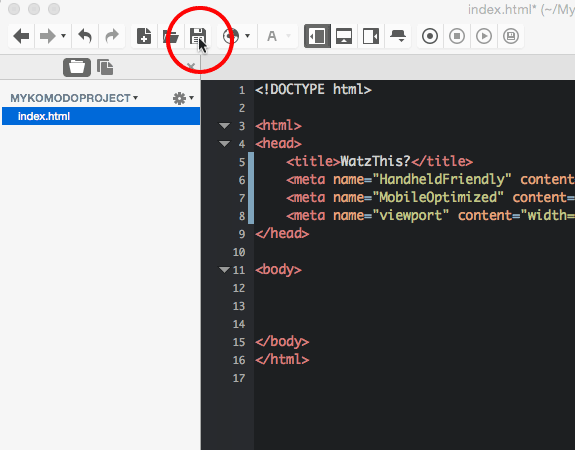Switch to the Places folder tab
Image resolution: width=575 pixels, height=450 pixels.
point(77,67)
